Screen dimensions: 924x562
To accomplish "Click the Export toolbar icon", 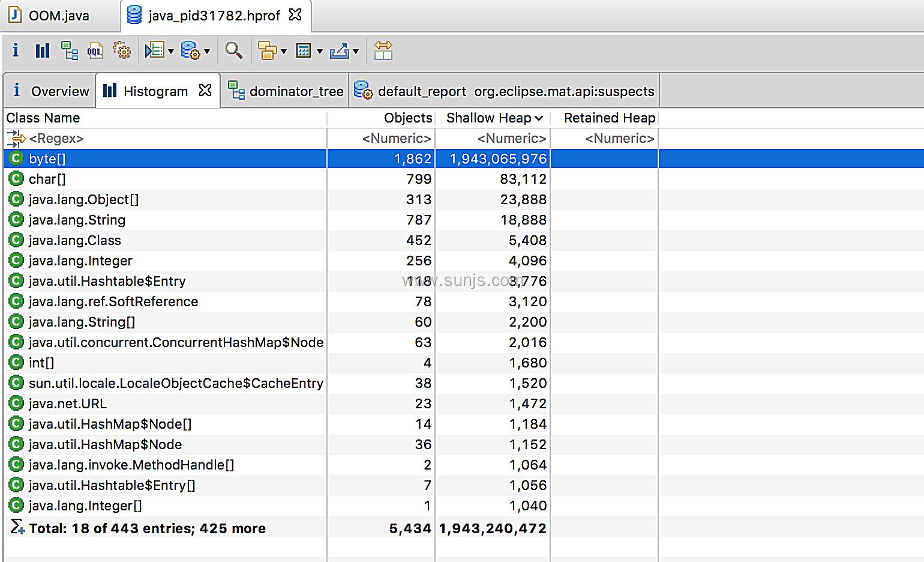I will click(x=340, y=50).
